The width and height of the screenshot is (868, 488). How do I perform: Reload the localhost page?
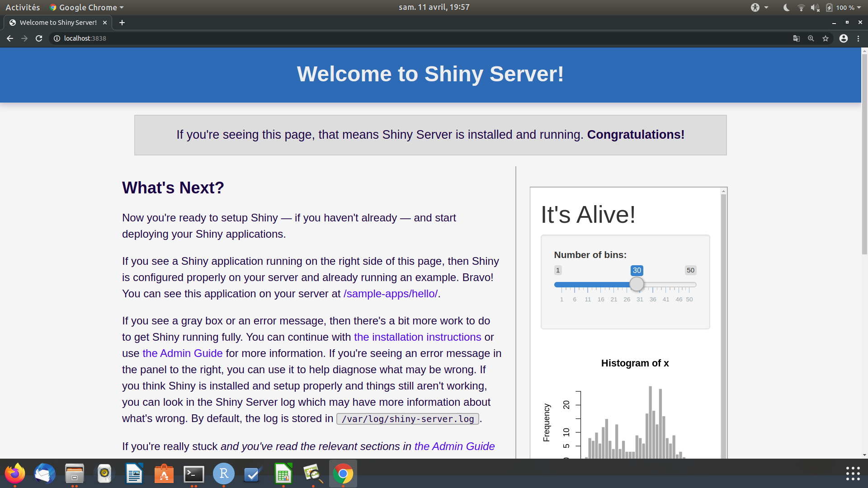coord(39,38)
